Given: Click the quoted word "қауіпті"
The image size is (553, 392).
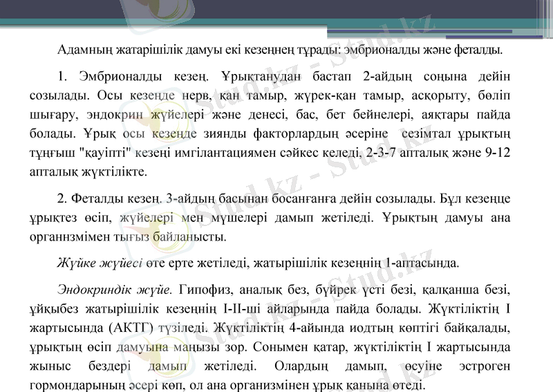Looking at the screenshot, I should pyautogui.click(x=106, y=153).
